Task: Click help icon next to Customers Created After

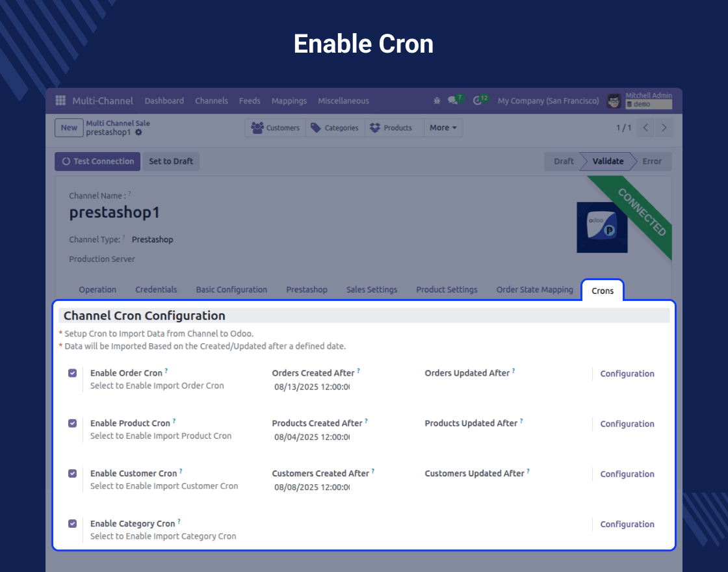Action: (x=373, y=471)
